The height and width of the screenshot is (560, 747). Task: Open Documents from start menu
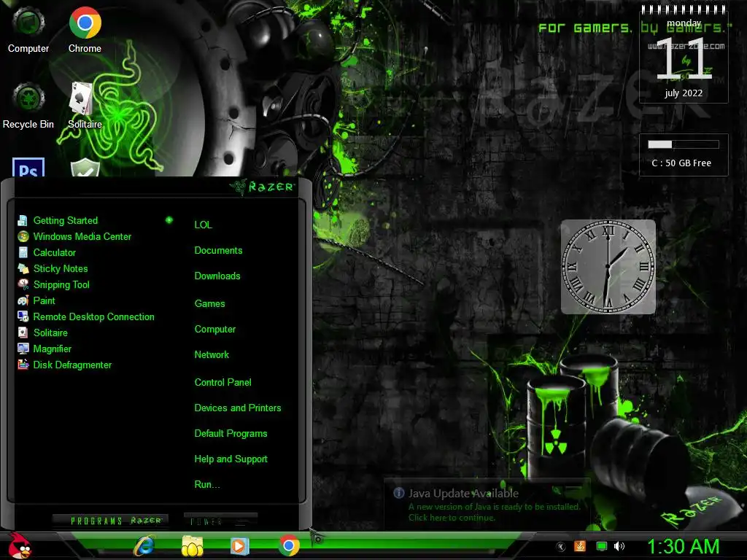point(218,251)
